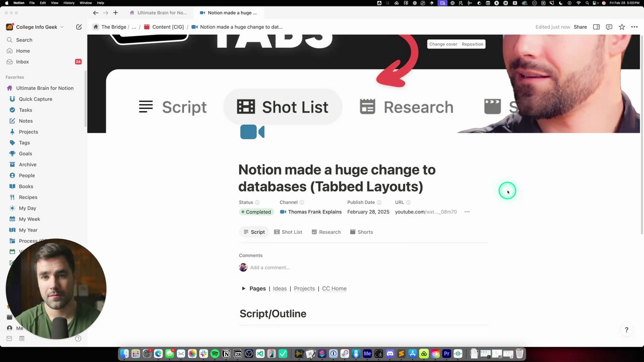Open Projects page in sidebar
Screen dimensions: 644x362
coord(28,132)
